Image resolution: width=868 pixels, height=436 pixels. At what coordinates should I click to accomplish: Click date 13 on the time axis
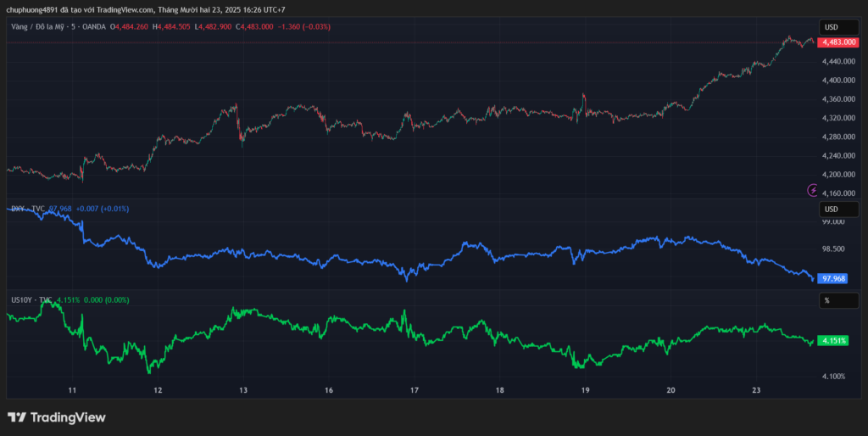pos(243,391)
